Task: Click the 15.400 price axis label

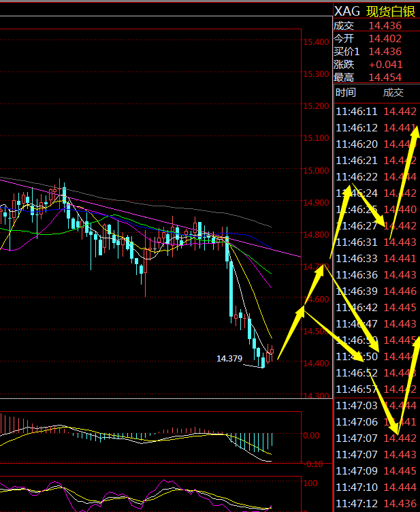Action: click(x=317, y=42)
